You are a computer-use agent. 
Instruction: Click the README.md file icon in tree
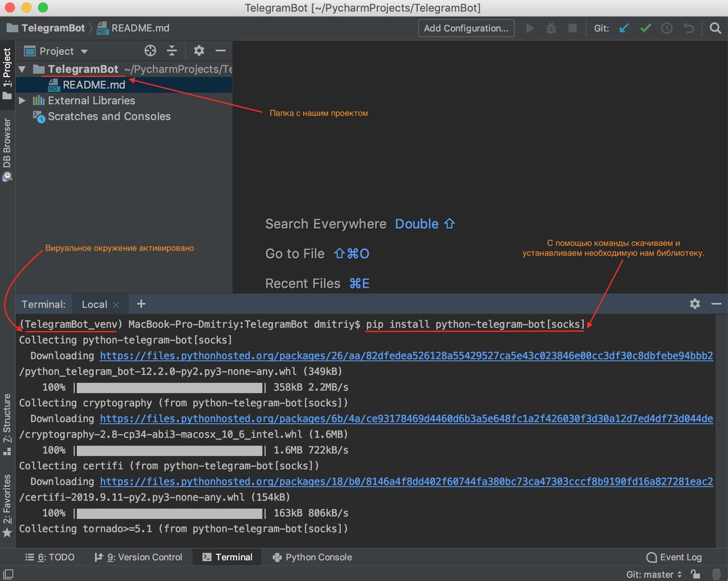click(x=53, y=85)
